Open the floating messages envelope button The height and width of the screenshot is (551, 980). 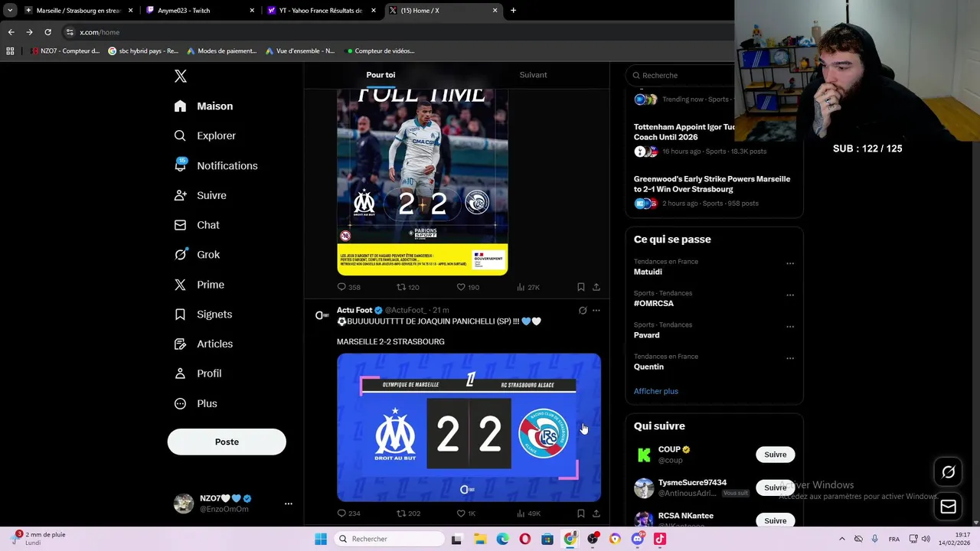[948, 507]
